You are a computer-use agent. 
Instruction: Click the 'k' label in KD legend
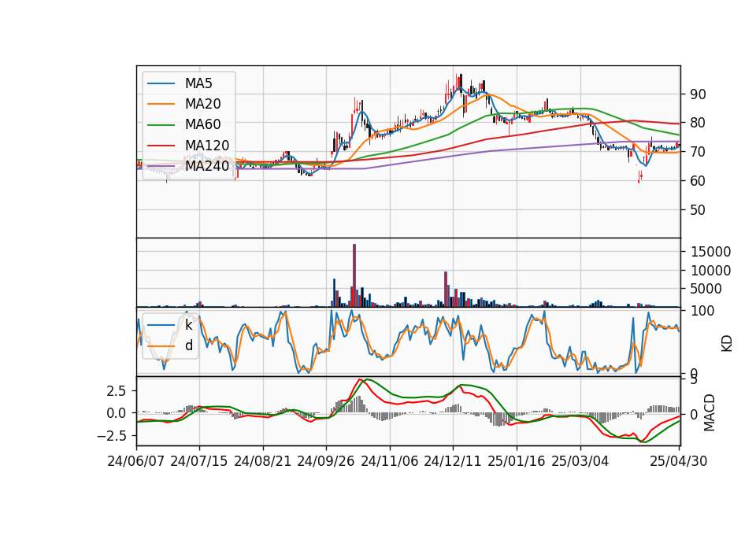(188, 325)
